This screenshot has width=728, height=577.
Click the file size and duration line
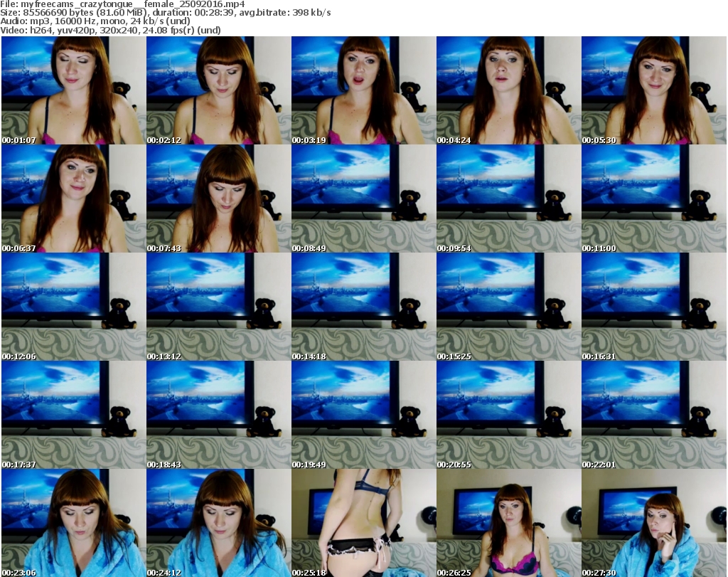pyautogui.click(x=166, y=13)
